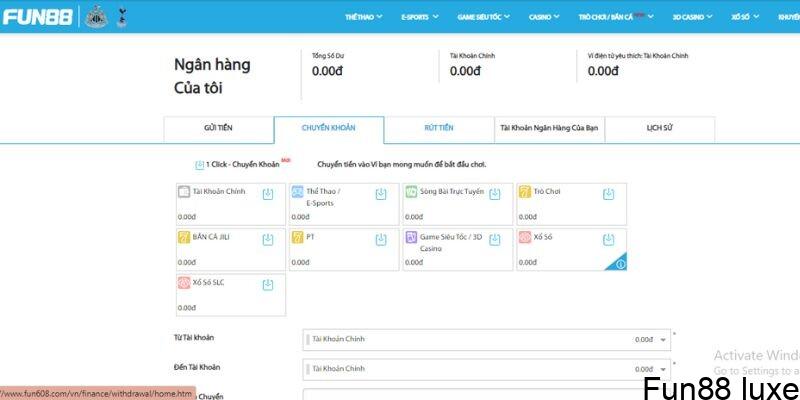Click the Ví điện tử yêu thích balance amount
This screenshot has height=400, width=800.
[x=603, y=71]
